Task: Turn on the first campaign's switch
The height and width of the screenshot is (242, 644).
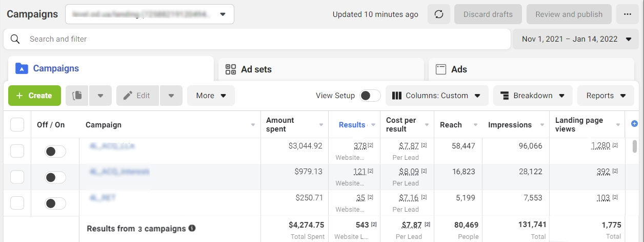Action: (55, 152)
